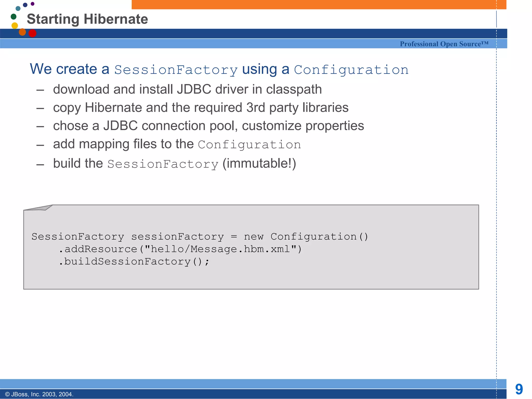Click the JBoss copyright footer text

pos(39,394)
